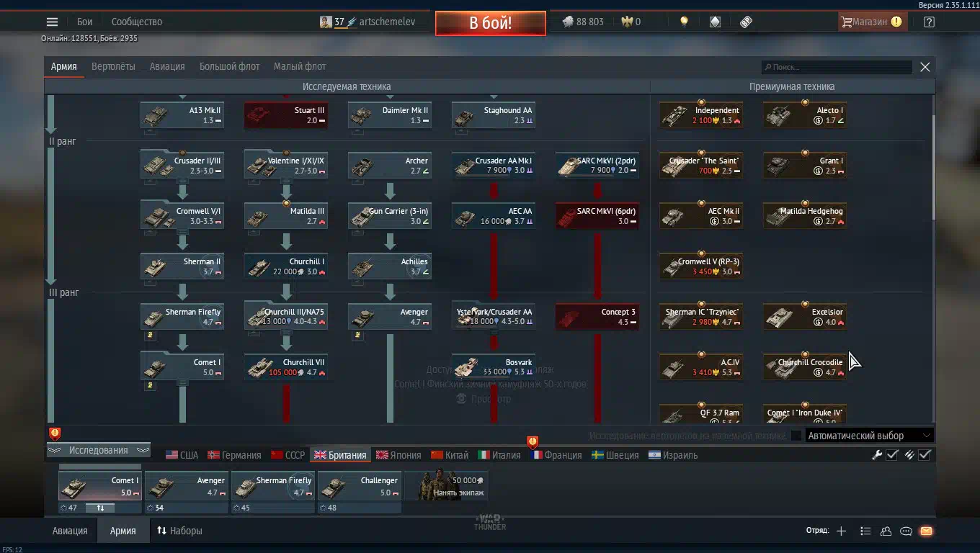Image resolution: width=980 pixels, height=553 pixels.
Task: Select the Израиль nation tab
Action: [674, 455]
